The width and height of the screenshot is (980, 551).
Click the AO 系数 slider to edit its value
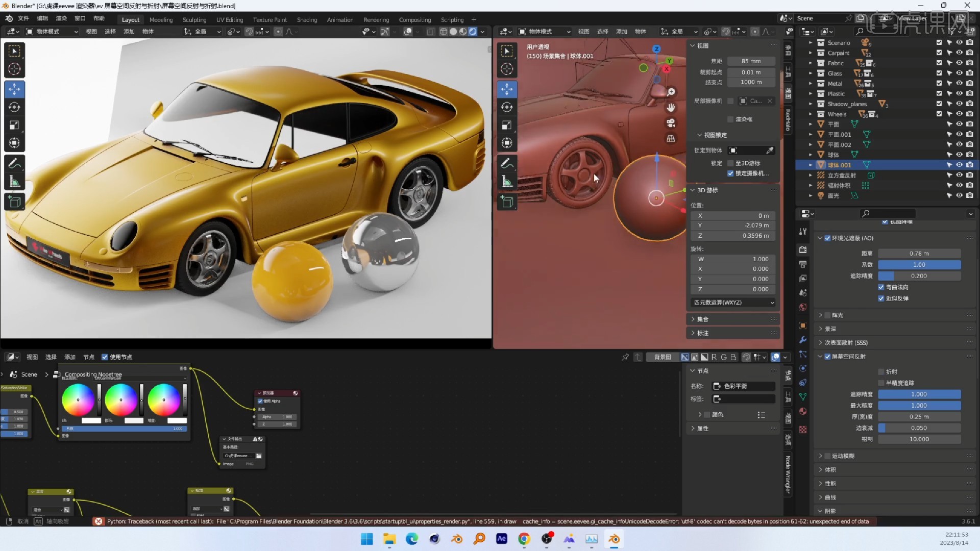[x=920, y=265]
